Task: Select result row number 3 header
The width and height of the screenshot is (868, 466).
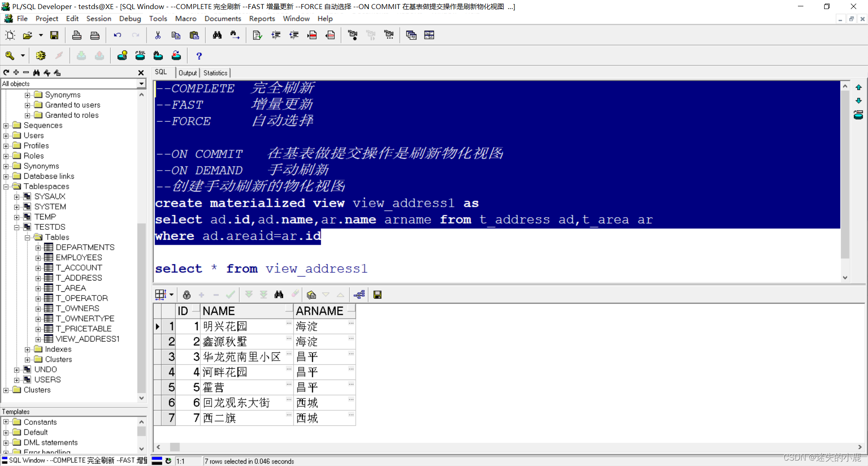Action: tap(169, 357)
